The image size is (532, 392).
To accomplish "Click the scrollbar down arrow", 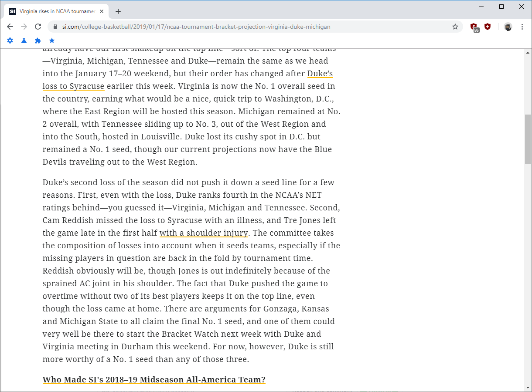I will pos(528,387).
